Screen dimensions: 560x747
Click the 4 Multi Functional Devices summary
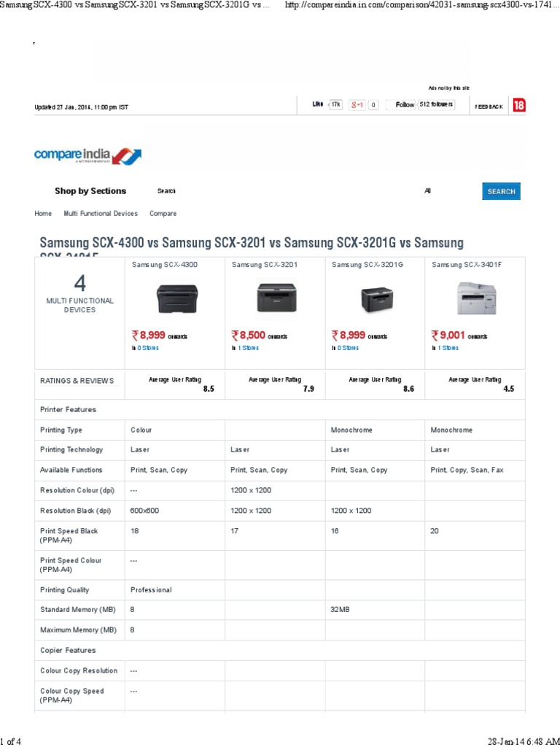point(79,294)
